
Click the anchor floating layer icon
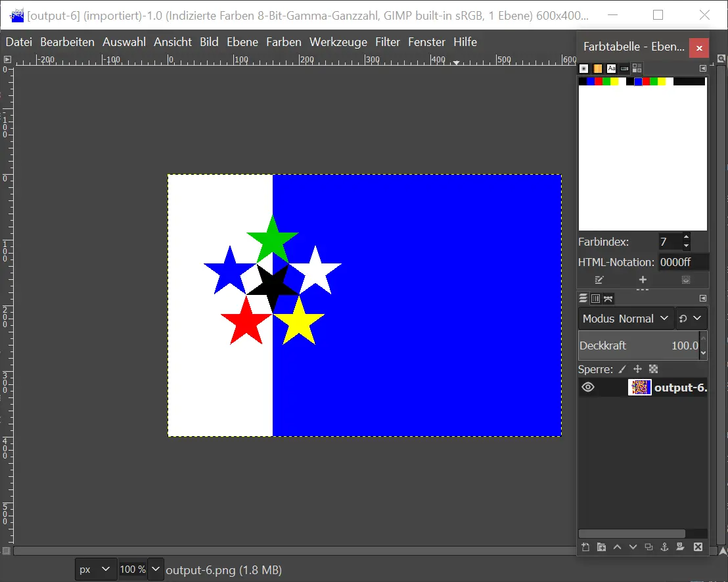(x=664, y=547)
